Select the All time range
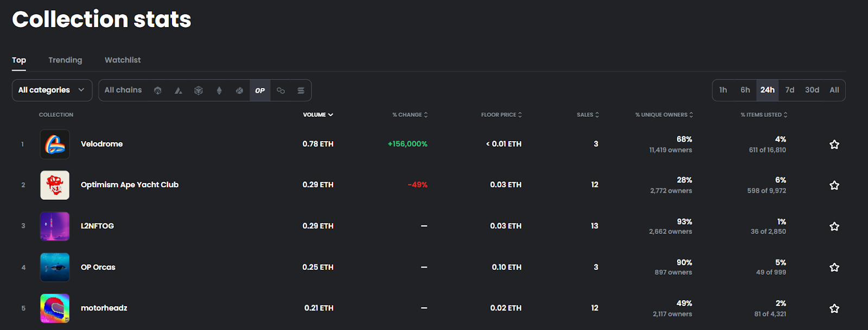The image size is (868, 330). click(x=834, y=90)
